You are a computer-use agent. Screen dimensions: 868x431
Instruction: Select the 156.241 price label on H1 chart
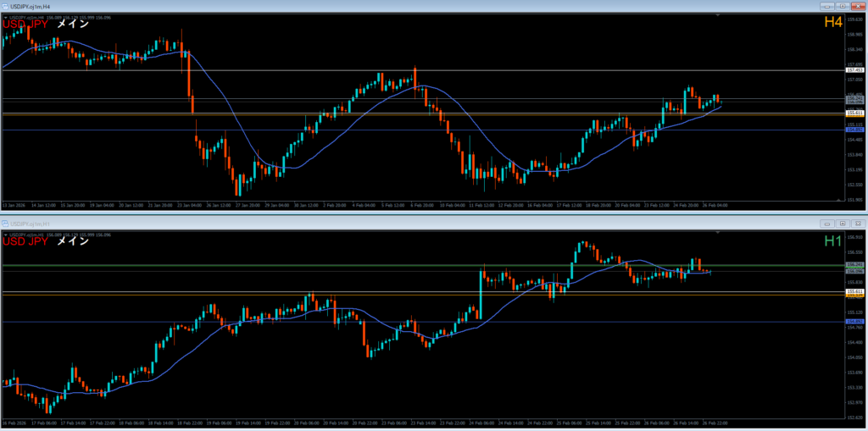tap(854, 265)
